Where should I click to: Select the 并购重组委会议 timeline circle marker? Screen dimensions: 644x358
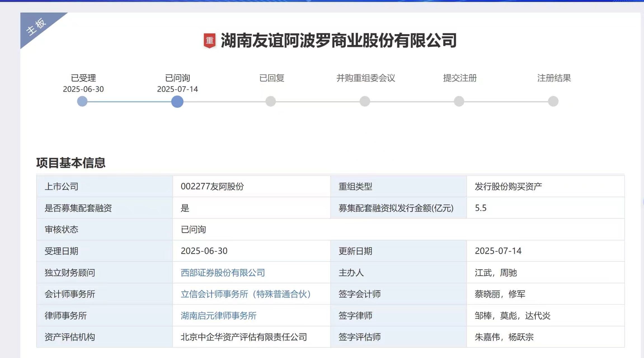[365, 101]
